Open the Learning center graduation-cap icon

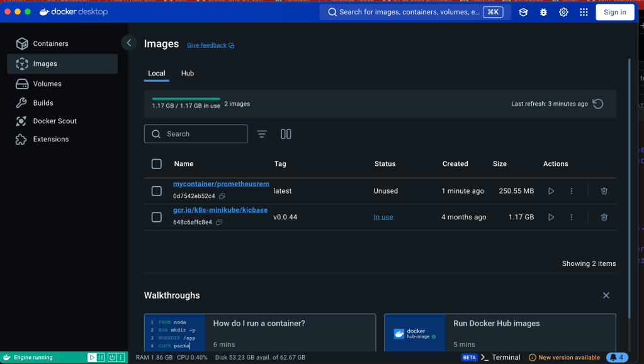click(523, 13)
